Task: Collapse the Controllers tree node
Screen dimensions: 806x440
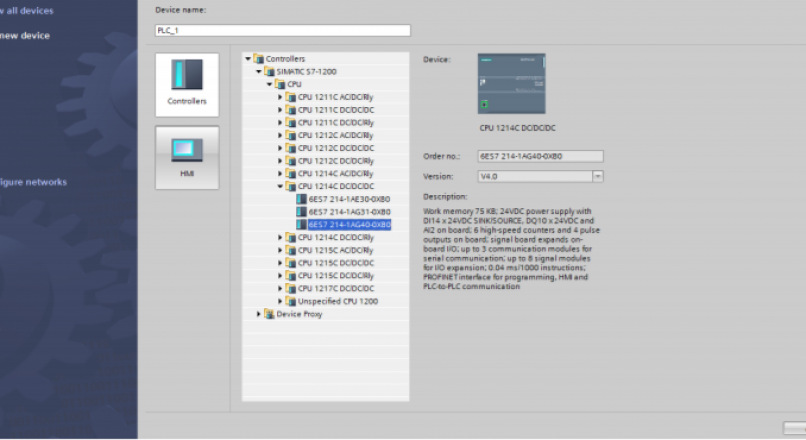Action: pos(248,59)
